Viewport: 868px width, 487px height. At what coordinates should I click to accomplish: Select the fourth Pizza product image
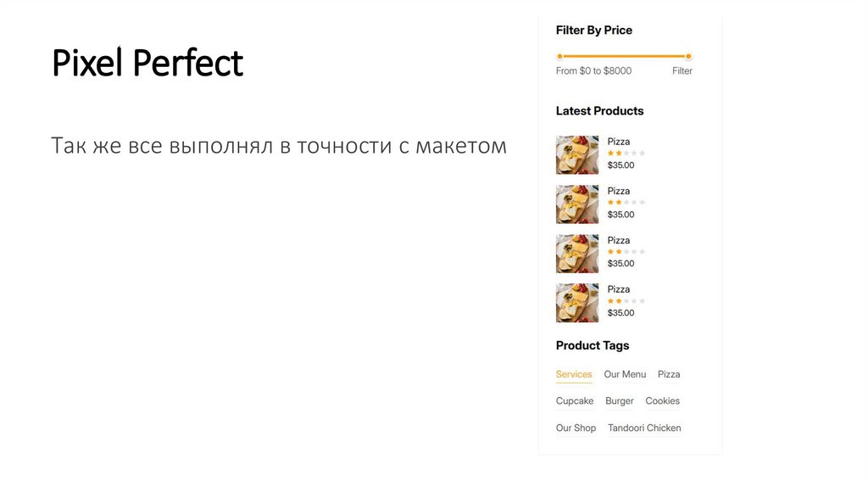coord(577,303)
